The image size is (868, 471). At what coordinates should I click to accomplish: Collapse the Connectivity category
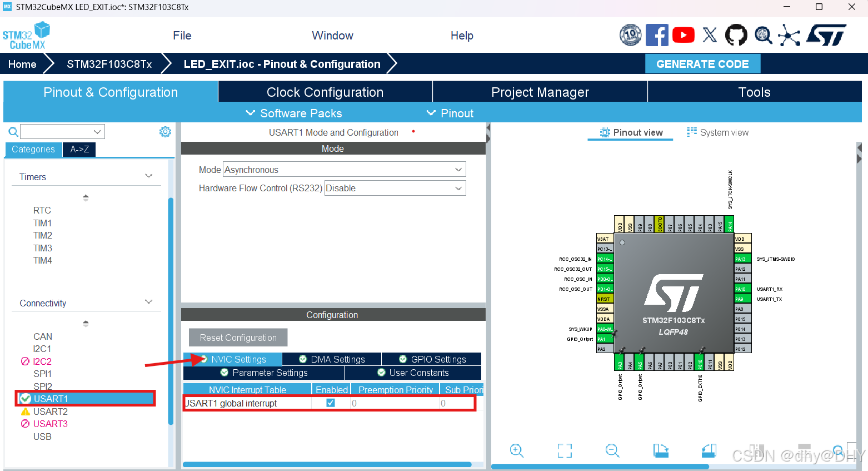[x=148, y=302]
